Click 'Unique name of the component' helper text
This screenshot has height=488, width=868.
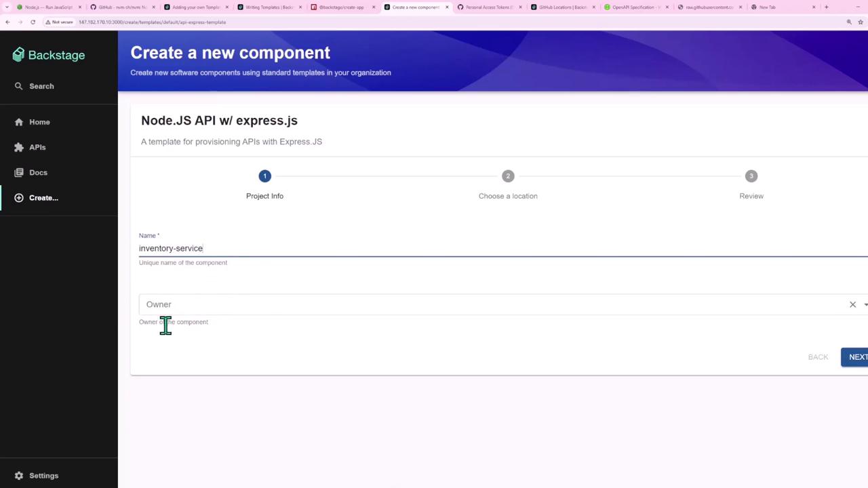point(183,262)
